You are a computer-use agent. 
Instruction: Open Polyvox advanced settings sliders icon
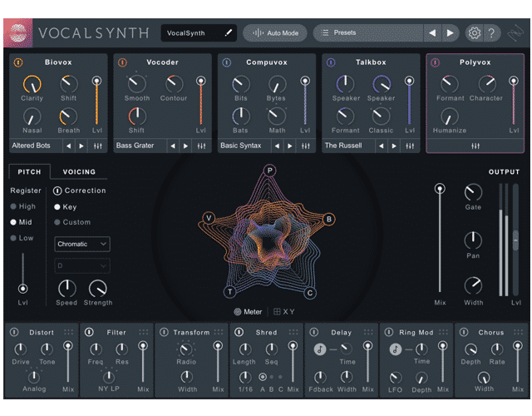pyautogui.click(x=475, y=146)
